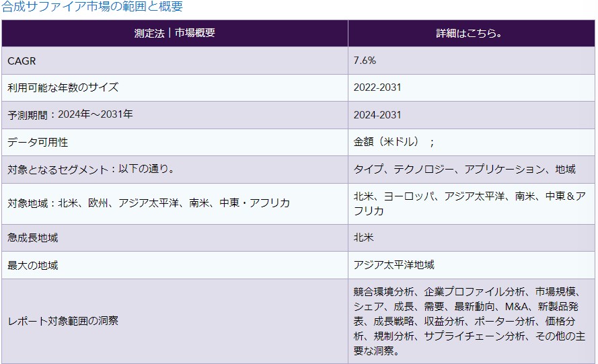Viewport: 598px width, 364px height.
Task: Select the 競合環境分析、企業プロファイル分析 value cell
Action: [472, 321]
